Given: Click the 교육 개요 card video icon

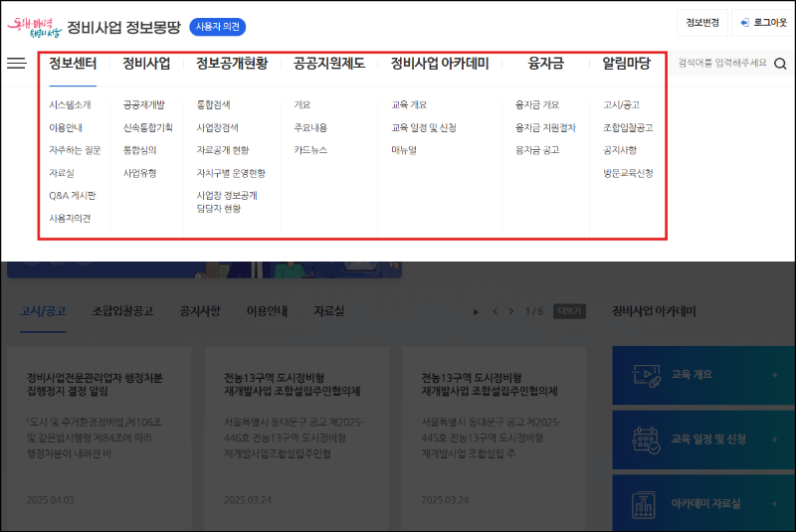Looking at the screenshot, I should click(646, 375).
